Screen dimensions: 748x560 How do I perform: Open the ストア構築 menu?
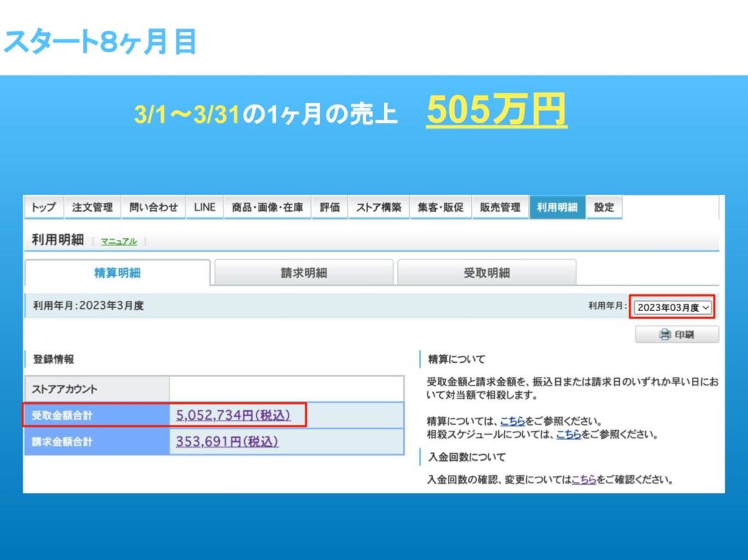click(378, 207)
